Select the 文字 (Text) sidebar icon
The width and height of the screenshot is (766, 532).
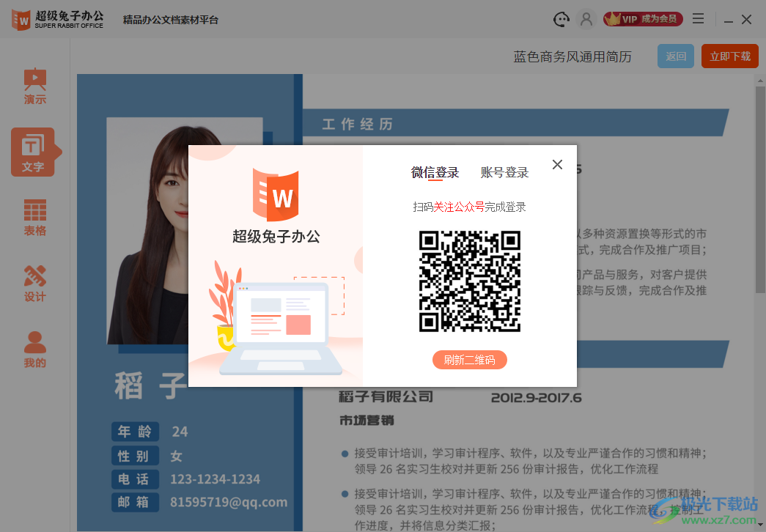pos(34,152)
